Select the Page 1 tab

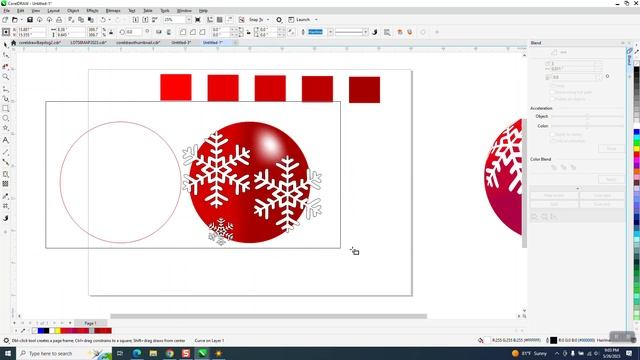pos(91,323)
